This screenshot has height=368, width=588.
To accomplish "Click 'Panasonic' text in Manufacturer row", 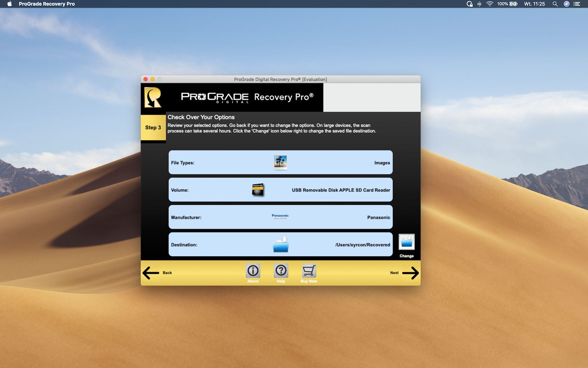I will pos(379,217).
